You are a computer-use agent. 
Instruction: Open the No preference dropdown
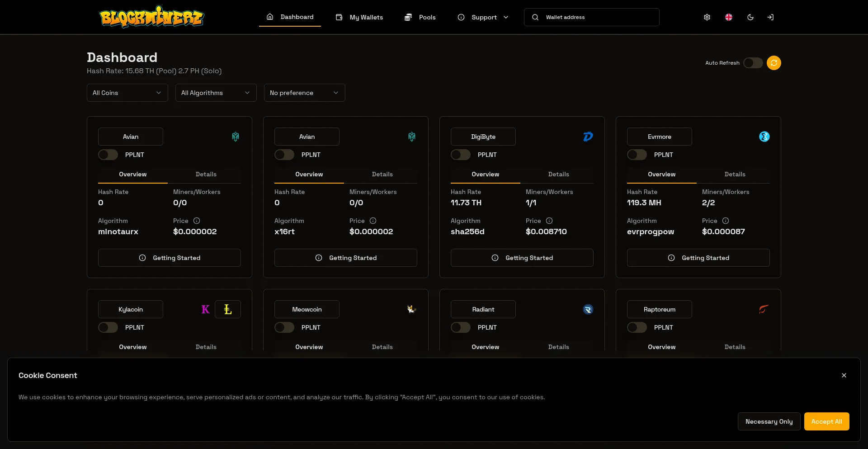305,93
